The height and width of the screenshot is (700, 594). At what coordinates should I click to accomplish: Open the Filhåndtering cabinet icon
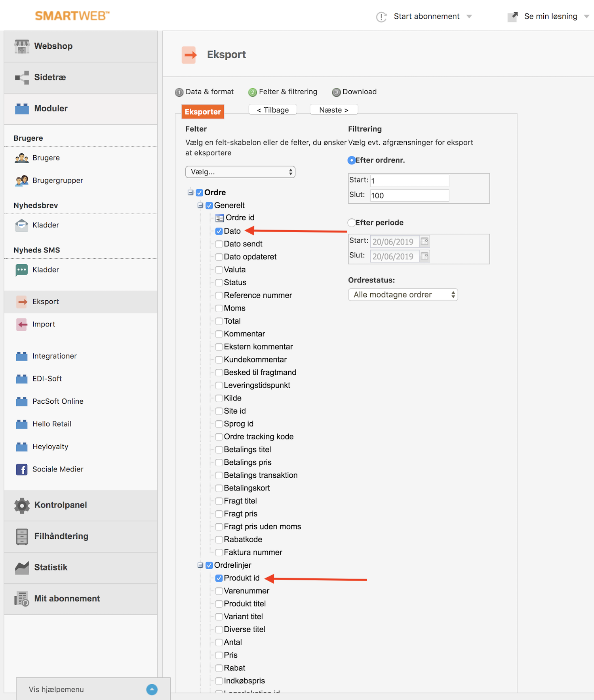point(22,537)
